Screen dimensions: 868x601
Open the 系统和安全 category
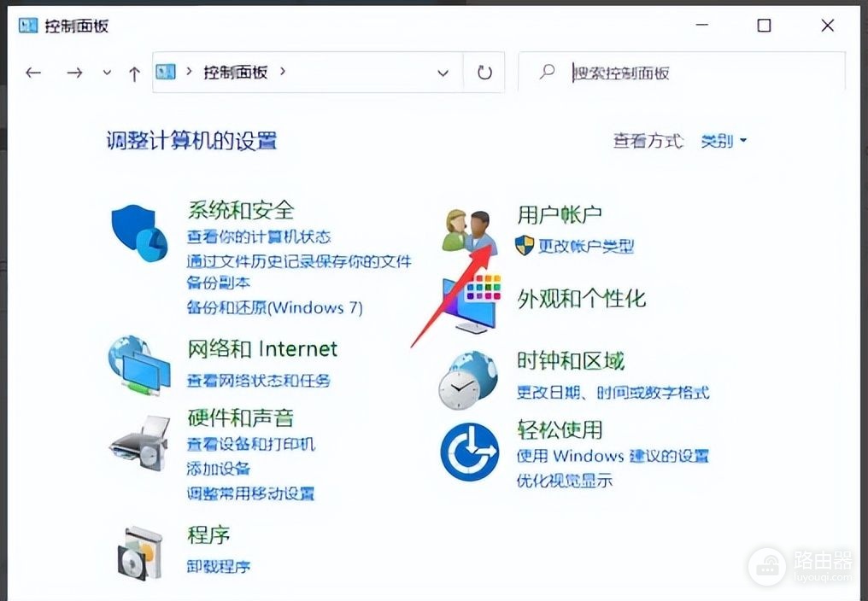point(241,210)
